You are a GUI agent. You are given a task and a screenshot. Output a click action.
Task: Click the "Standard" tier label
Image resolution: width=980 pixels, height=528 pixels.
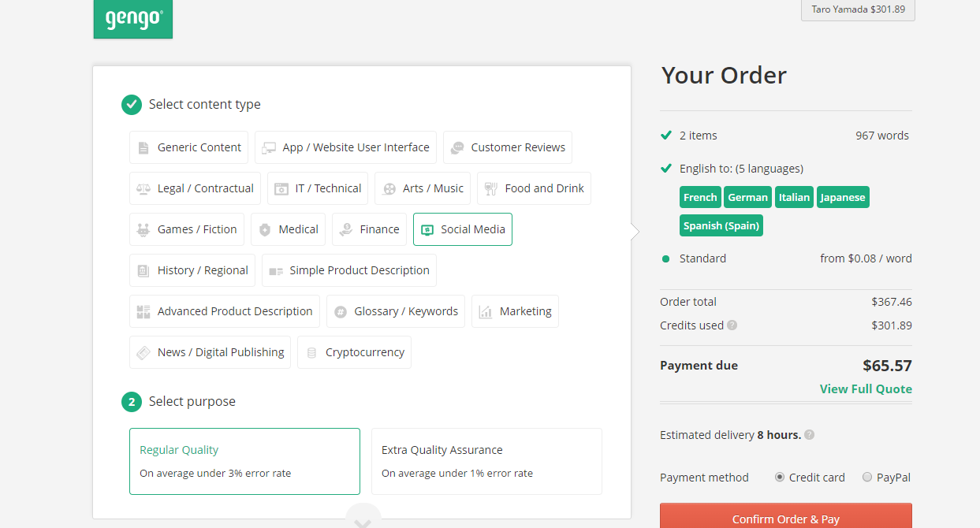[x=703, y=258]
